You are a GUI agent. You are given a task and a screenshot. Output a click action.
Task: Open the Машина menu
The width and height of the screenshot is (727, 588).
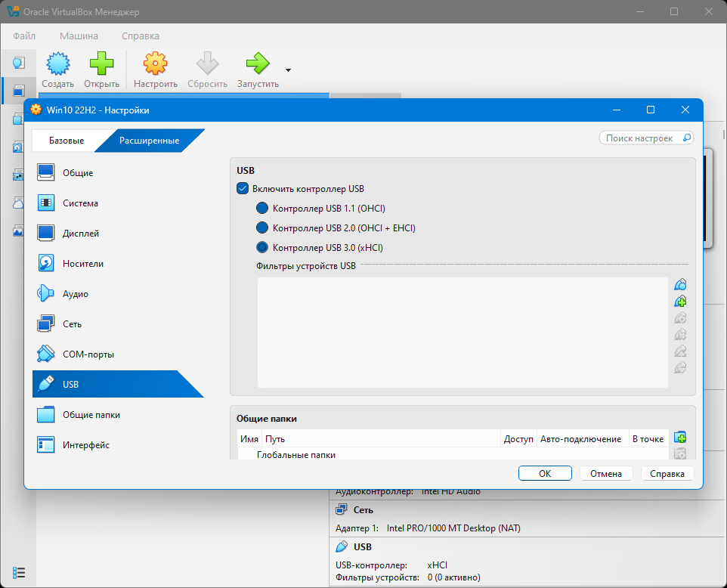pyautogui.click(x=79, y=36)
